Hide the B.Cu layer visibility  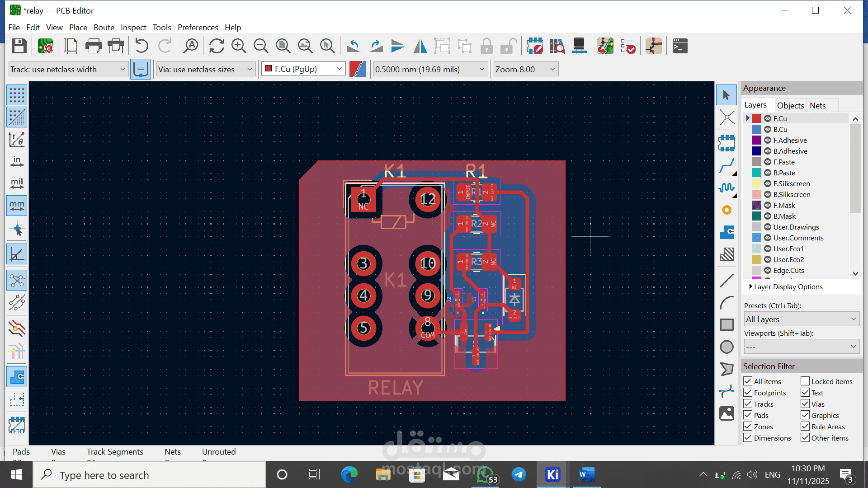click(x=768, y=129)
